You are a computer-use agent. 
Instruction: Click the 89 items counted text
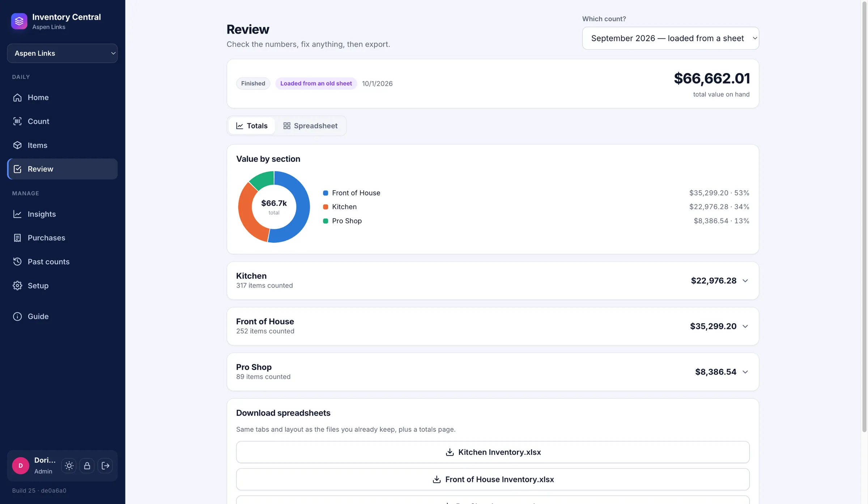pyautogui.click(x=263, y=377)
